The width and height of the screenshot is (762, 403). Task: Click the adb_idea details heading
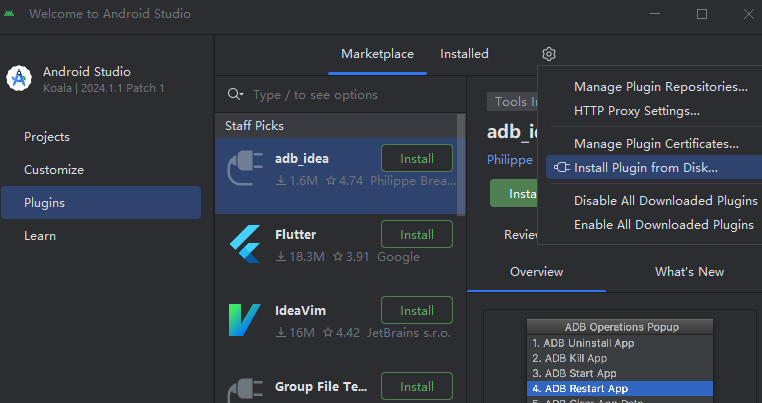[x=512, y=132]
